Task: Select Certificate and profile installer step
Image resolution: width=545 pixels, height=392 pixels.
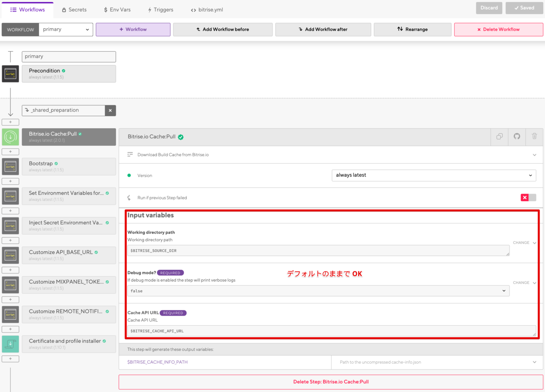Action: 69,344
